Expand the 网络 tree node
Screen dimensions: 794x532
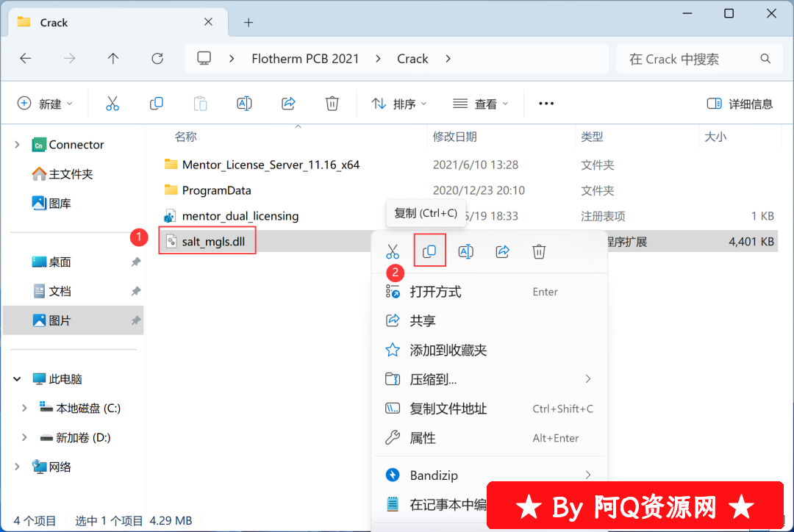[x=17, y=467]
